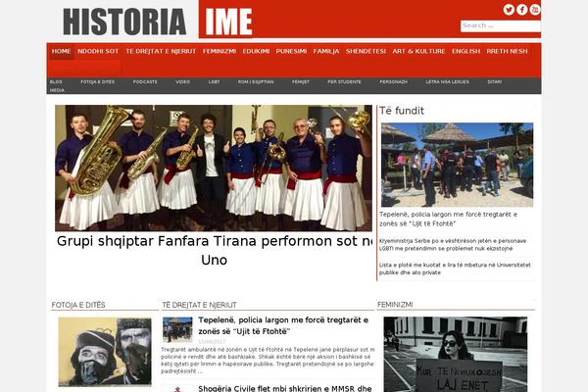Open the bold Tepelenë policia article title
Screen dimensions: 588x392
pyautogui.click(x=283, y=325)
